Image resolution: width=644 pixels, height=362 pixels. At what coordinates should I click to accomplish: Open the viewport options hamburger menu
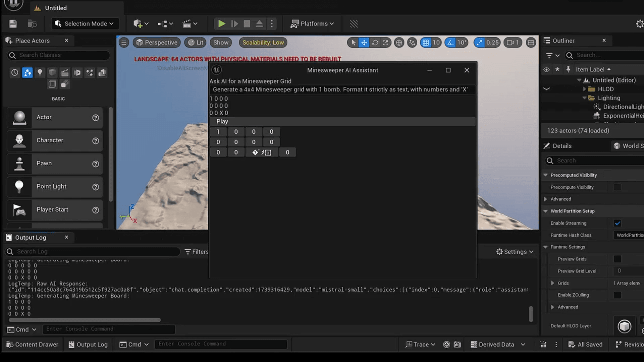[x=124, y=43]
